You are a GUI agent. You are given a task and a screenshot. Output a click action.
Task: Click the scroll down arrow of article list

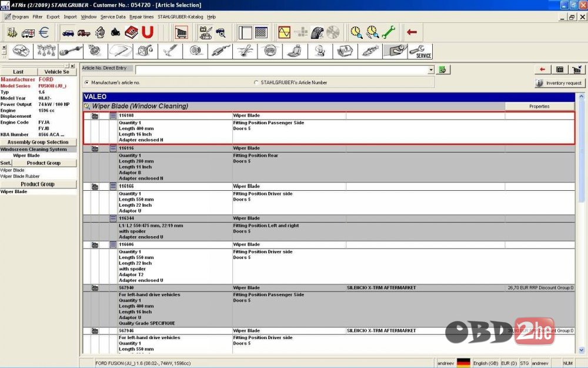[x=582, y=350]
